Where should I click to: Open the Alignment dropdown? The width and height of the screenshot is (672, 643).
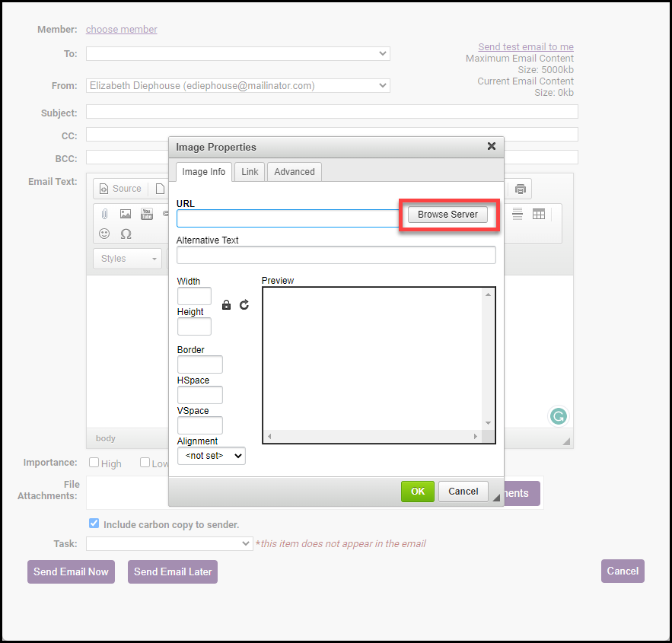coord(212,456)
